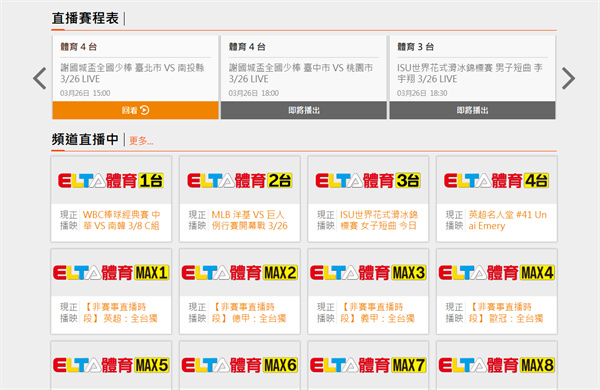Image resolution: width=600 pixels, height=390 pixels.
Task: Click the 頻道直播中 section heading
Action: (x=85, y=139)
